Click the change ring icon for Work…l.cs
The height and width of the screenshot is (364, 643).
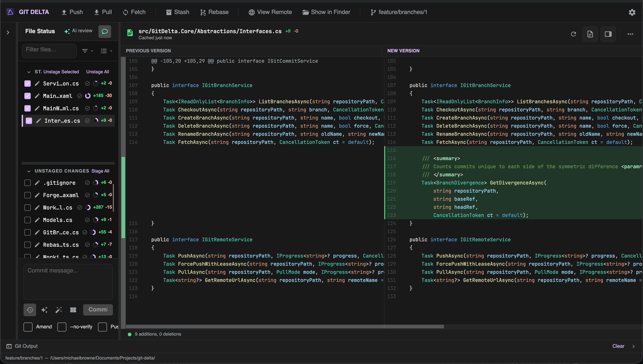click(88, 207)
